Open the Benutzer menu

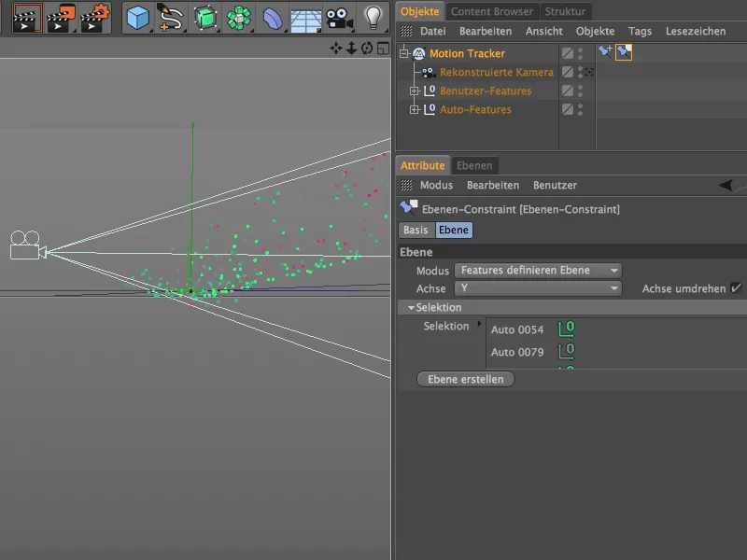pos(555,185)
